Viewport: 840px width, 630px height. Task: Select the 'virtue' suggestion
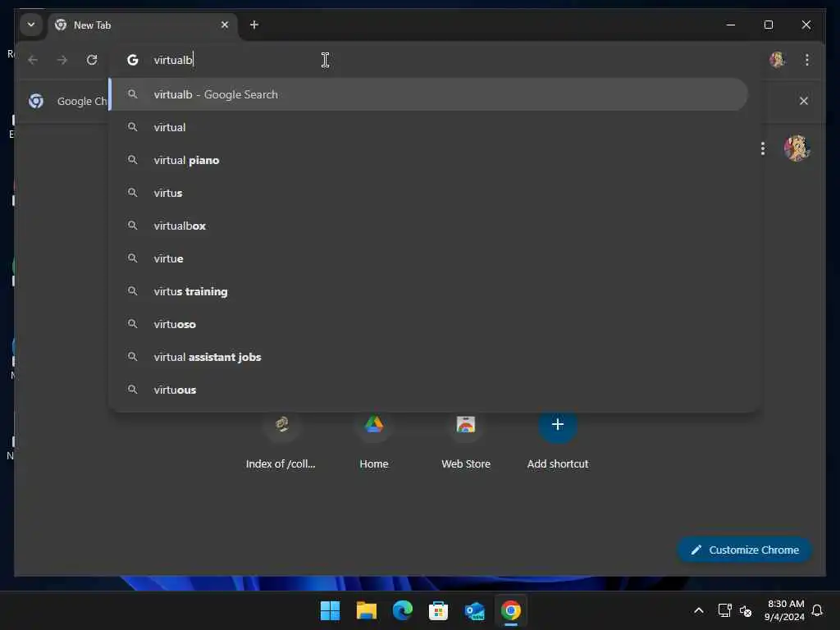[428, 258]
